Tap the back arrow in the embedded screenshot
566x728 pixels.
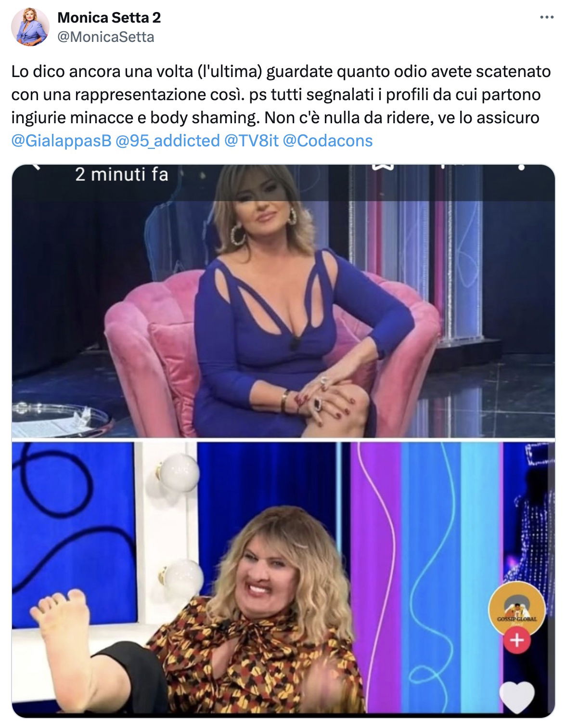coord(37,167)
